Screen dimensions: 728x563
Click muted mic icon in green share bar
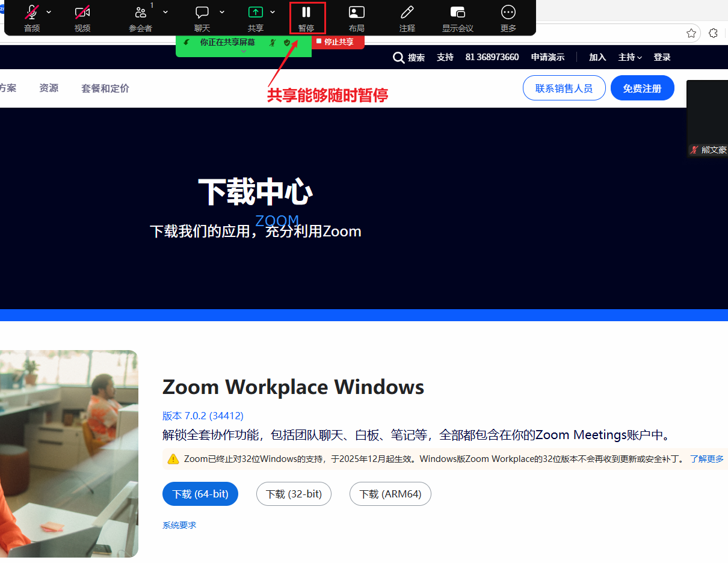(x=273, y=43)
